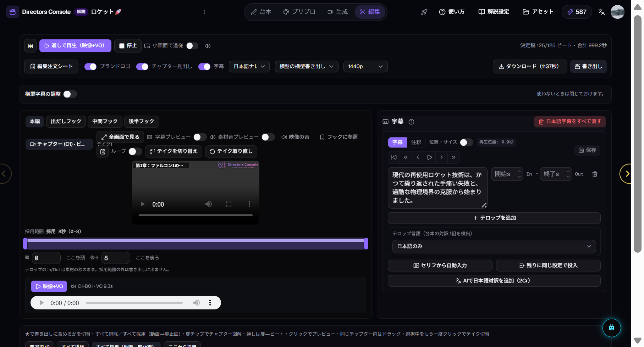Go to next item with the right edge arrow
This screenshot has height=347, width=644.
627,174
